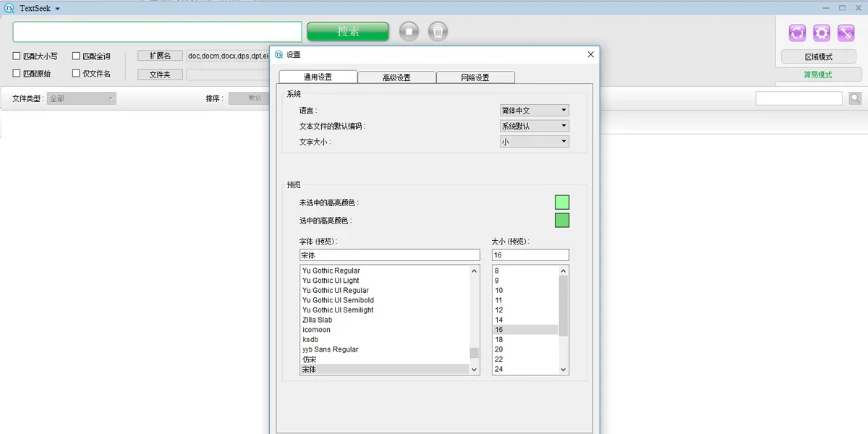Minimize the TextSeek main window

click(826, 8)
